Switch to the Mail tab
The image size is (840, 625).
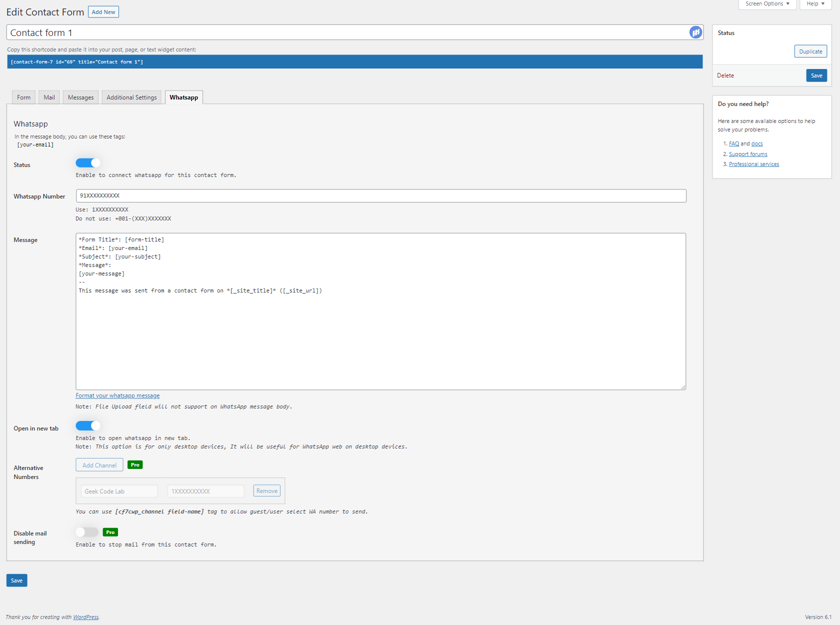click(x=49, y=97)
